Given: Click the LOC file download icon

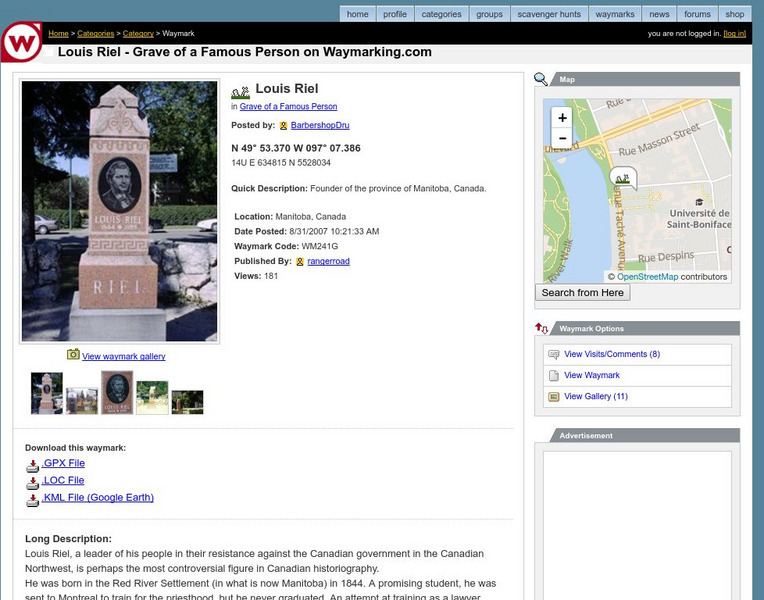Looking at the screenshot, I should point(32,483).
